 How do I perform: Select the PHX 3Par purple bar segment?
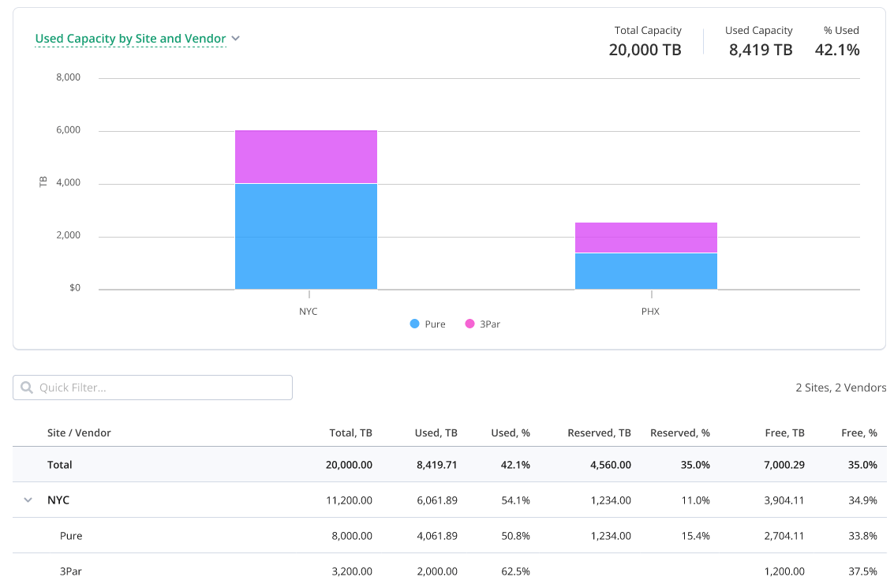click(x=646, y=238)
